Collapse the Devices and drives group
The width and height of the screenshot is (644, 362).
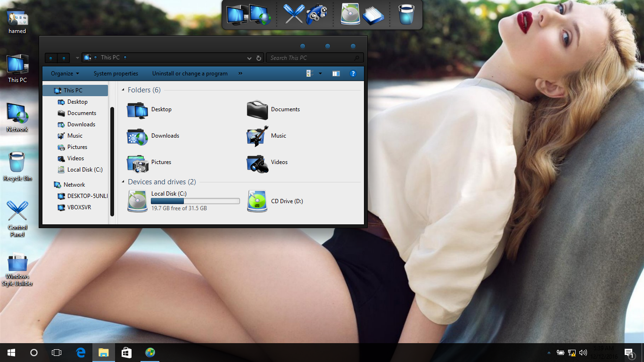pos(124,182)
